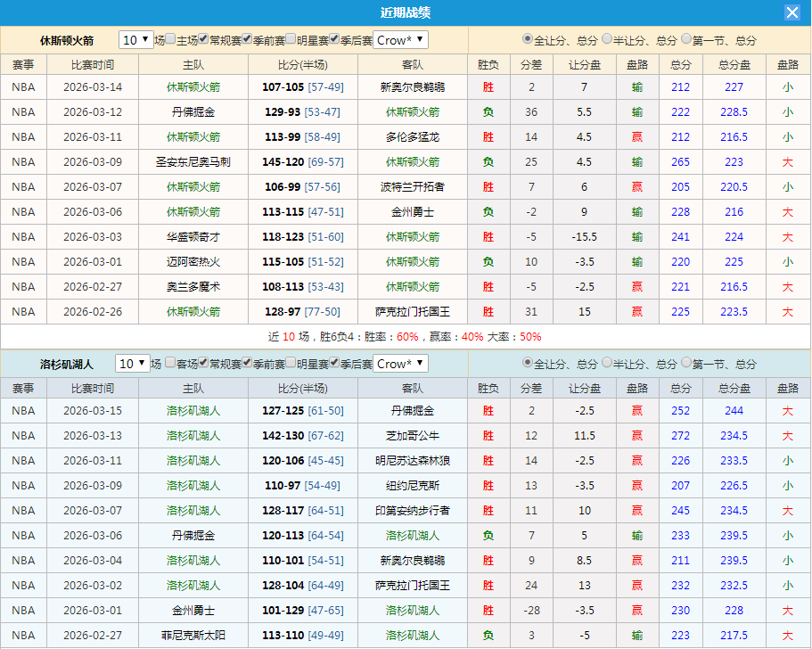The height and width of the screenshot is (649, 812).
Task: Open the 10-games dropdown in the Lakers section
Action: [x=135, y=364]
